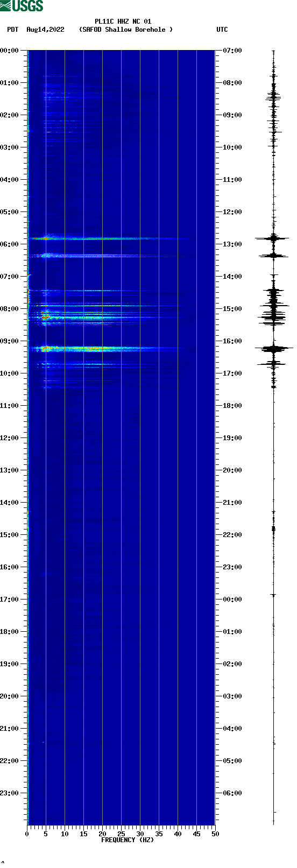Image resolution: width=297 pixels, height=868 pixels.
Task: Click the 0 Hz frequency tick label
Action: [27, 834]
